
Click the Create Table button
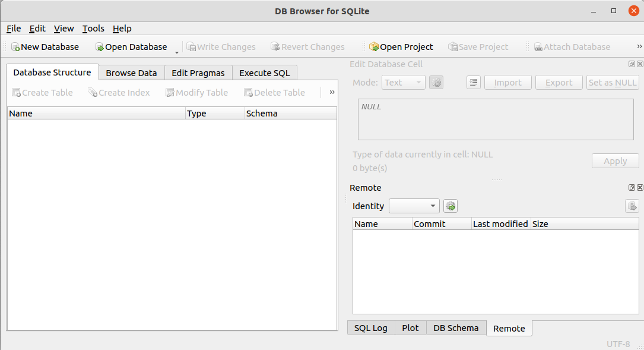tap(42, 93)
